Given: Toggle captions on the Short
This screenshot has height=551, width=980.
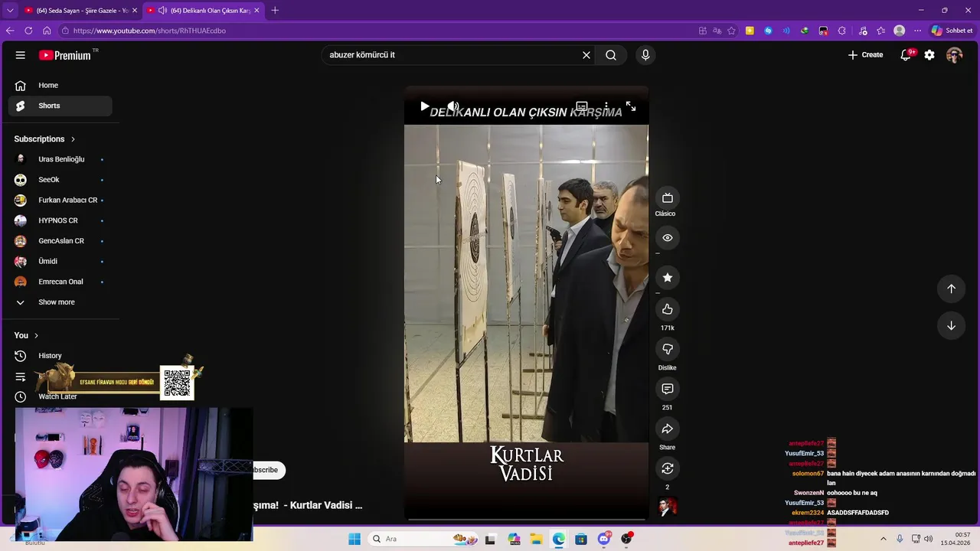Looking at the screenshot, I should click(x=582, y=106).
